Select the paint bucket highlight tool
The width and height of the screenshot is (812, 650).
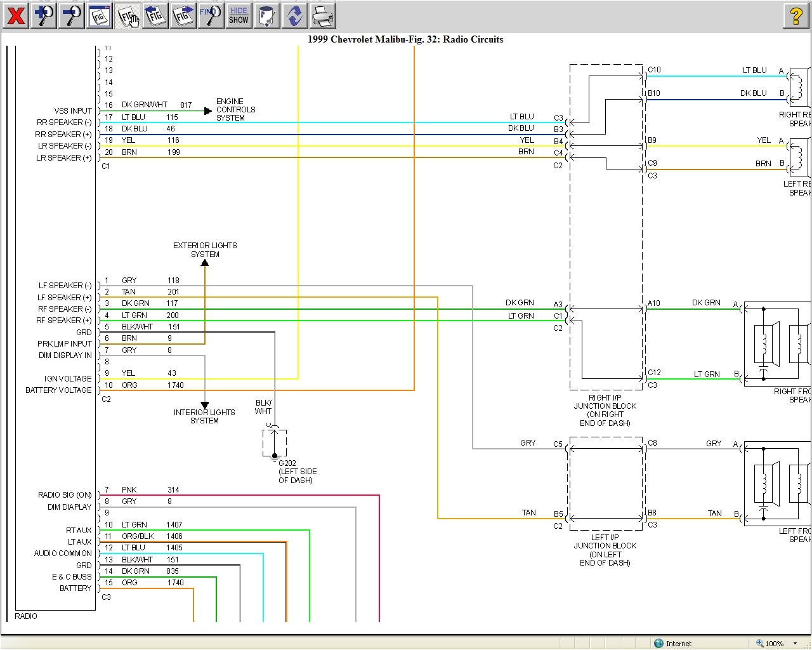pos(266,15)
